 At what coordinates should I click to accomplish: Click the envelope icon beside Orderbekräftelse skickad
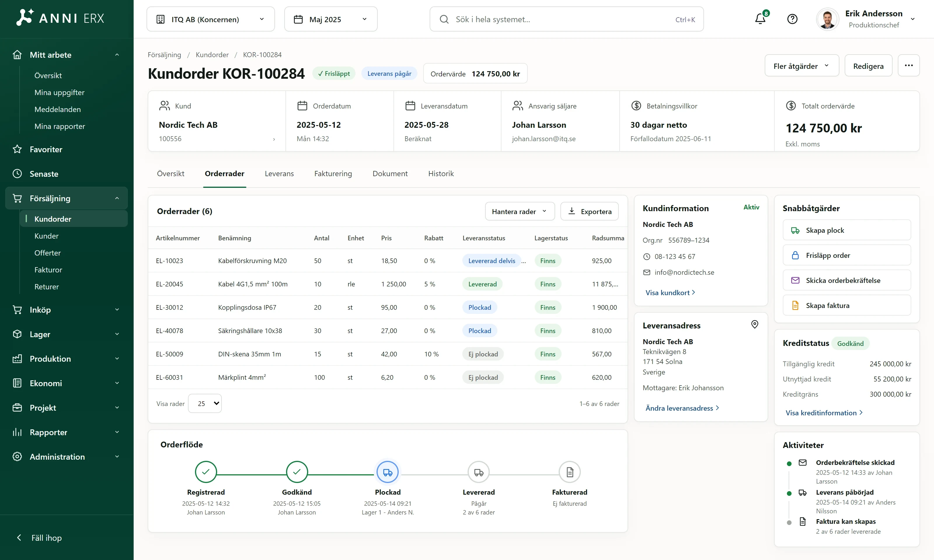click(803, 463)
